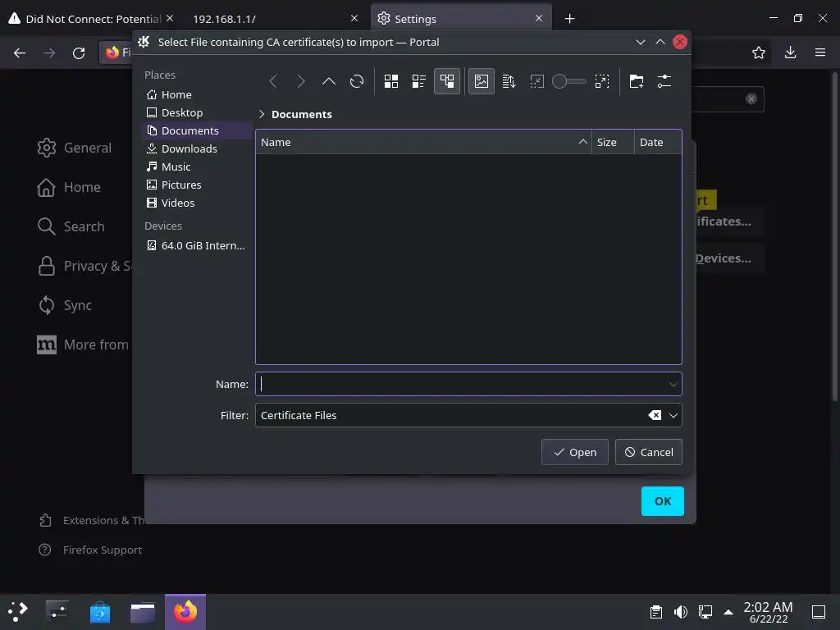
Task: Close the 192.168.1.1 tab
Action: [354, 18]
